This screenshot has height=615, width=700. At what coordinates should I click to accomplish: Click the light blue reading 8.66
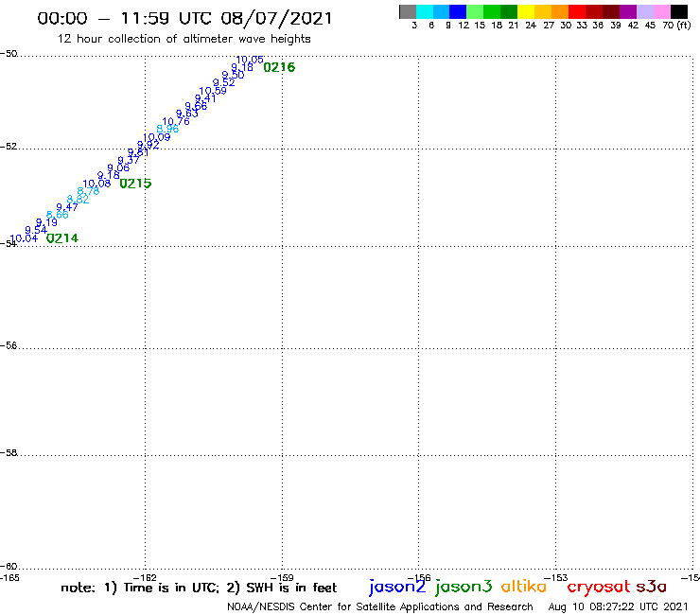pos(58,216)
